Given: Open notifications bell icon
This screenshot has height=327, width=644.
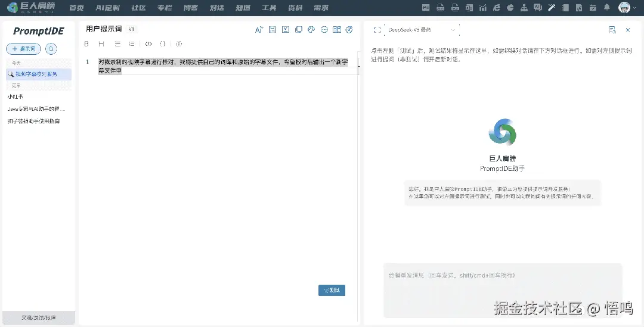Looking at the screenshot, I should [606, 7].
